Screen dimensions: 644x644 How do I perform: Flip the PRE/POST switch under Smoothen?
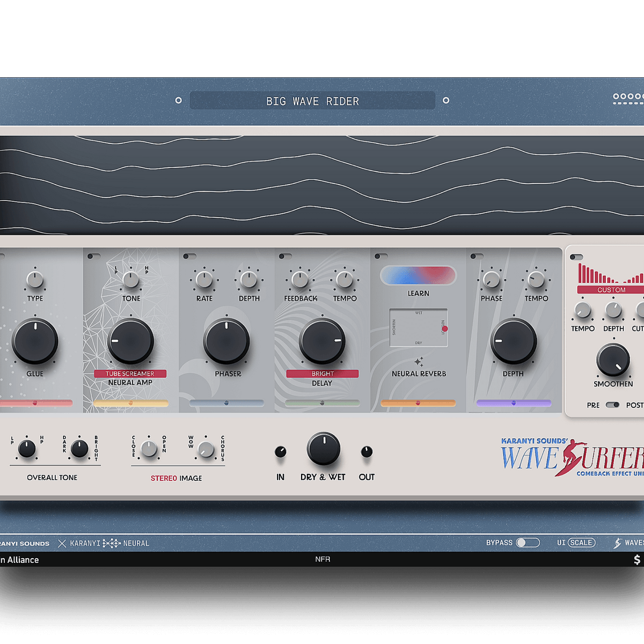[612, 405]
